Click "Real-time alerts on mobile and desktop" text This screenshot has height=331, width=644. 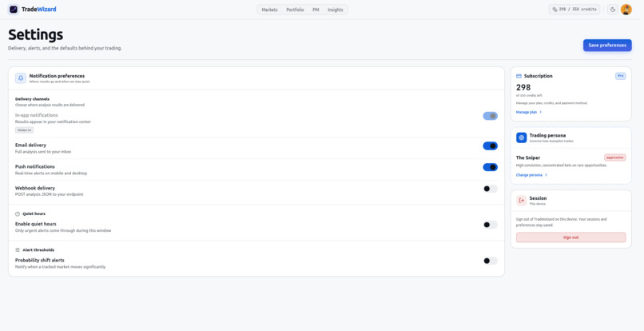tap(51, 173)
